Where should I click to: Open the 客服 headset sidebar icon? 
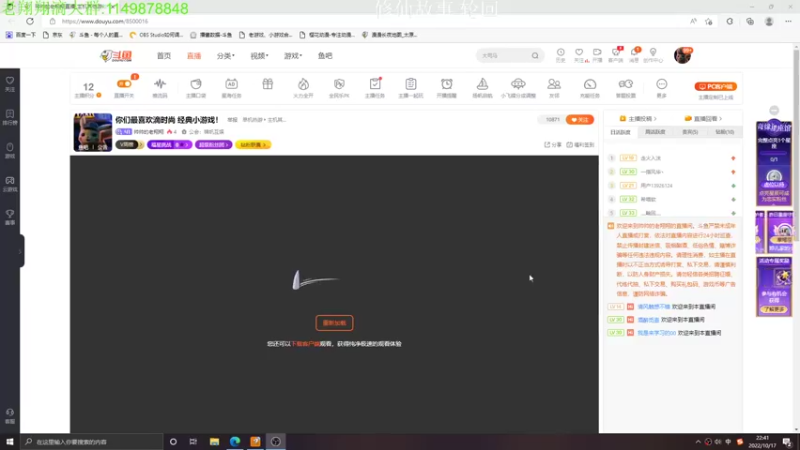coord(10,416)
